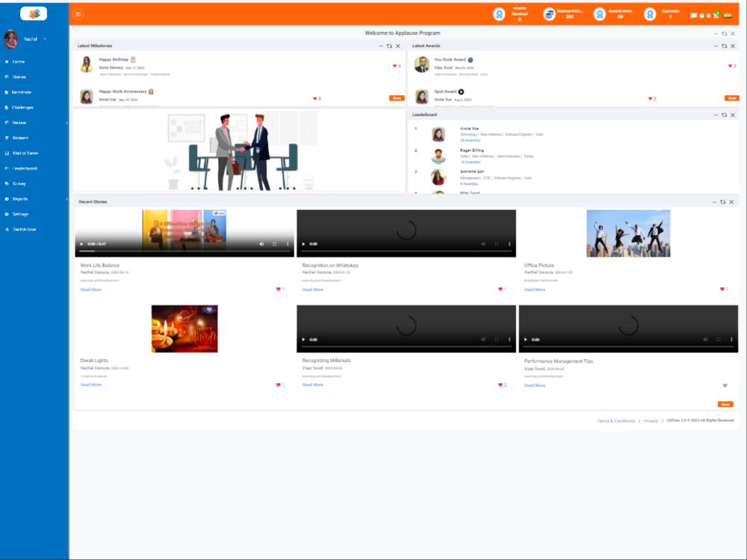Screen dimensions: 747x560
Task: Refresh the Latest Milestones panel
Action: point(389,46)
